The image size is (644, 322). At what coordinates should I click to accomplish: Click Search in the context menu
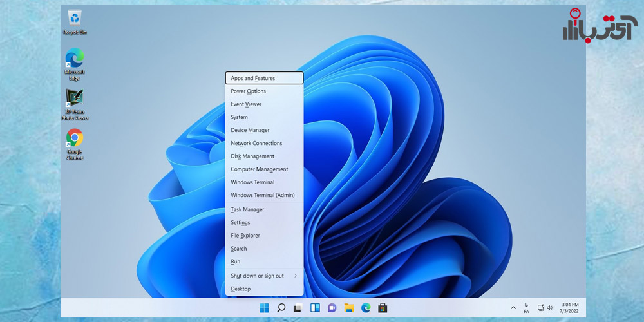tap(265, 249)
